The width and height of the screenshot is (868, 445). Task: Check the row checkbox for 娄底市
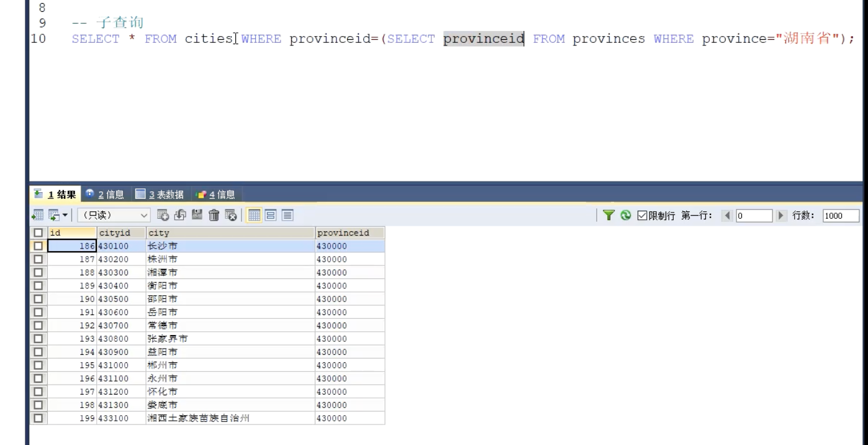(x=38, y=405)
